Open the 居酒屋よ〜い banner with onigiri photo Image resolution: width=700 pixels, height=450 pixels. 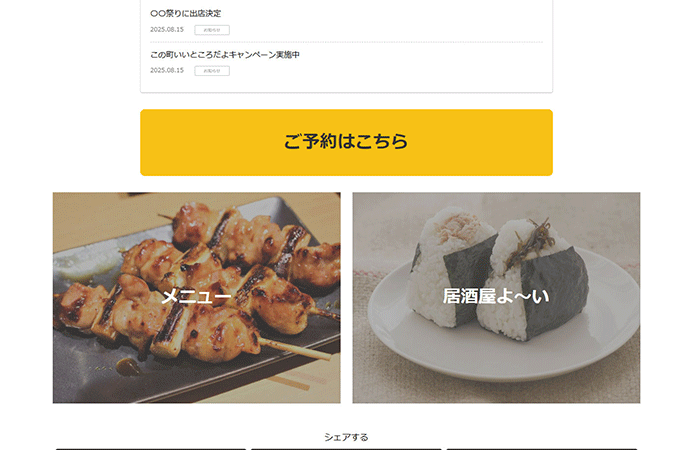(496, 298)
